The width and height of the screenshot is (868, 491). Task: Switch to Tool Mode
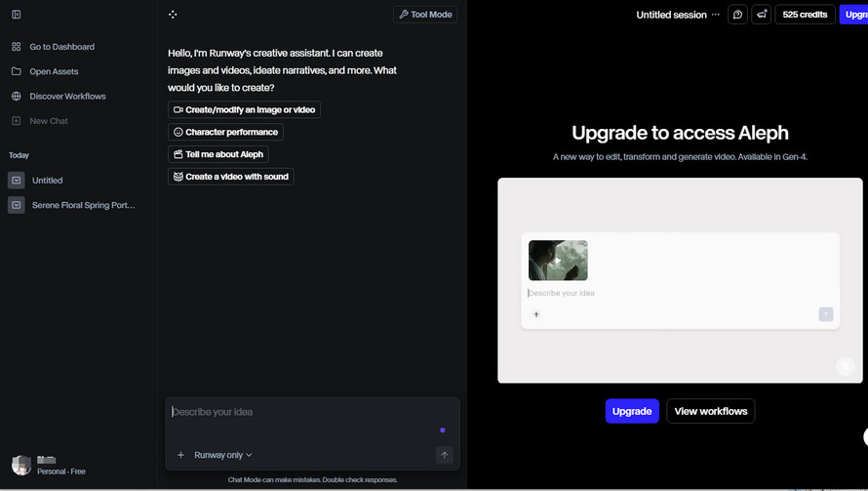point(425,15)
